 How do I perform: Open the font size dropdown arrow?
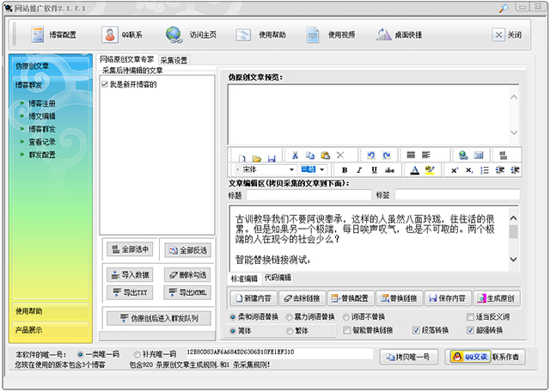[322, 170]
